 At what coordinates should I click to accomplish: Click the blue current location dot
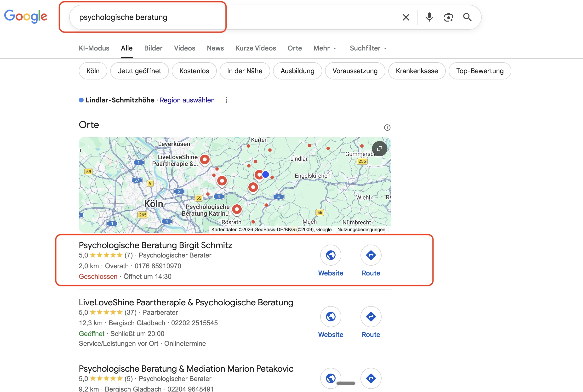265,174
